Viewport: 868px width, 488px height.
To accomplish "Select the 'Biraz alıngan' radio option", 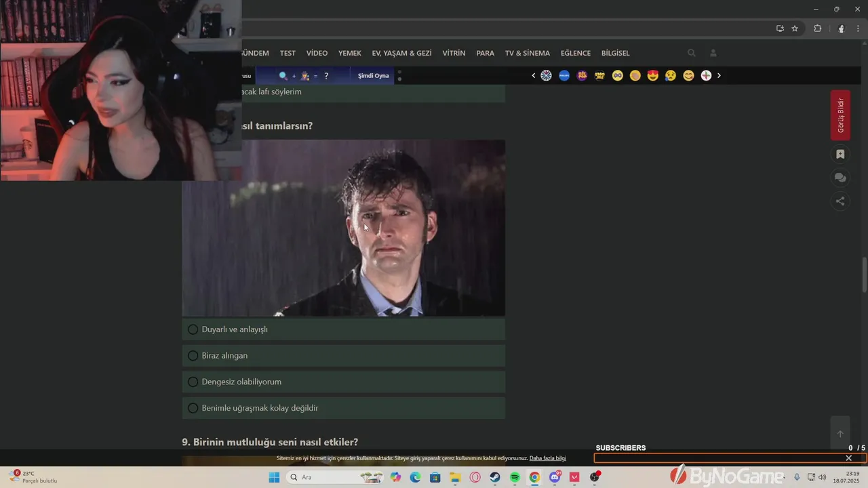I will pos(343,356).
